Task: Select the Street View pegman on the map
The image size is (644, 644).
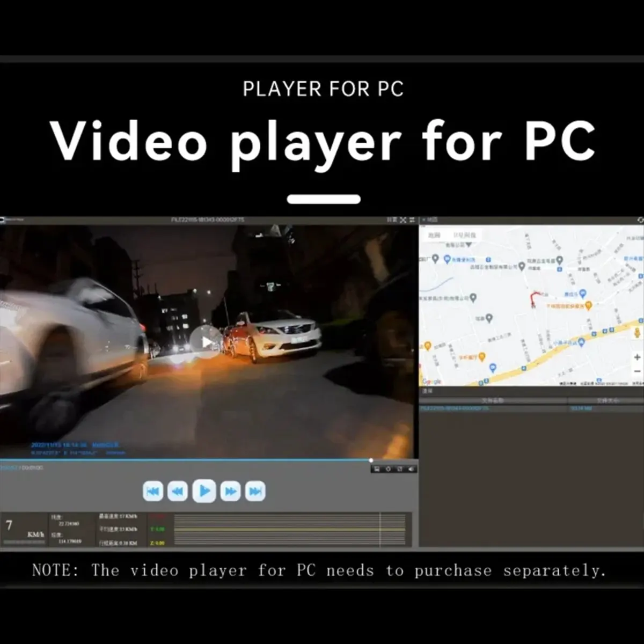Action: click(x=638, y=332)
